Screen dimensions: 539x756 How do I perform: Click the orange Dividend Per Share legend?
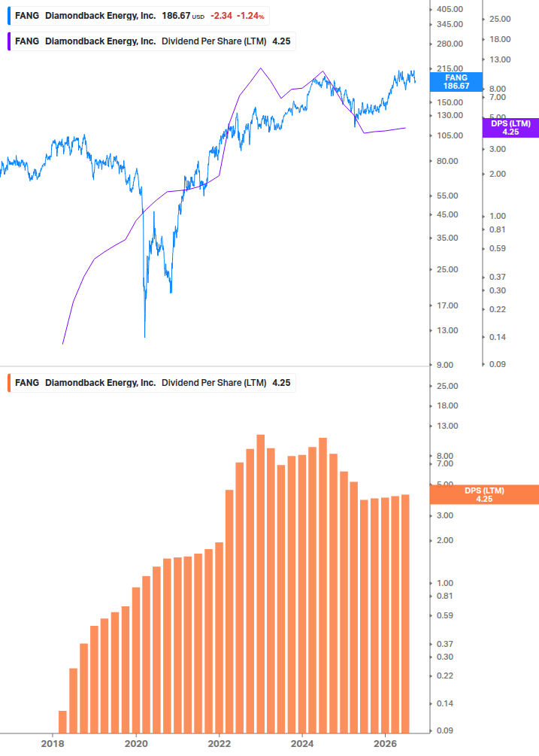click(x=152, y=383)
